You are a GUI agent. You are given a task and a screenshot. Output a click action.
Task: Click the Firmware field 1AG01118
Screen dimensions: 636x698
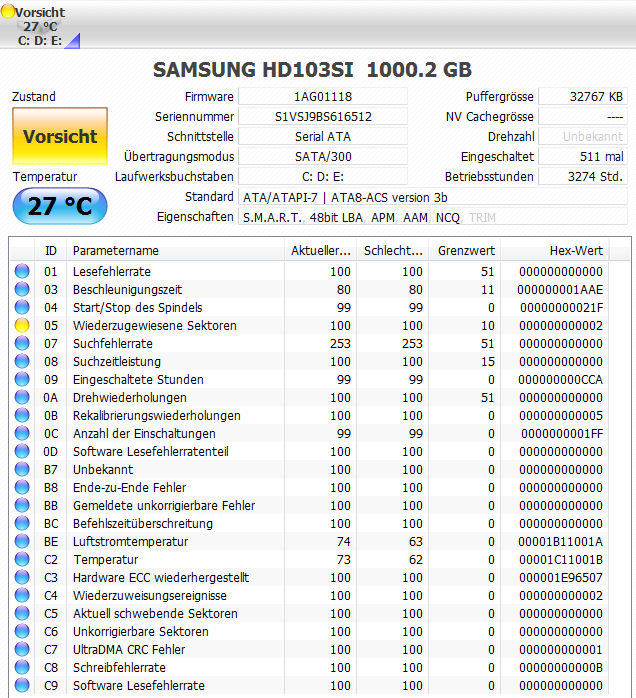[x=323, y=97]
